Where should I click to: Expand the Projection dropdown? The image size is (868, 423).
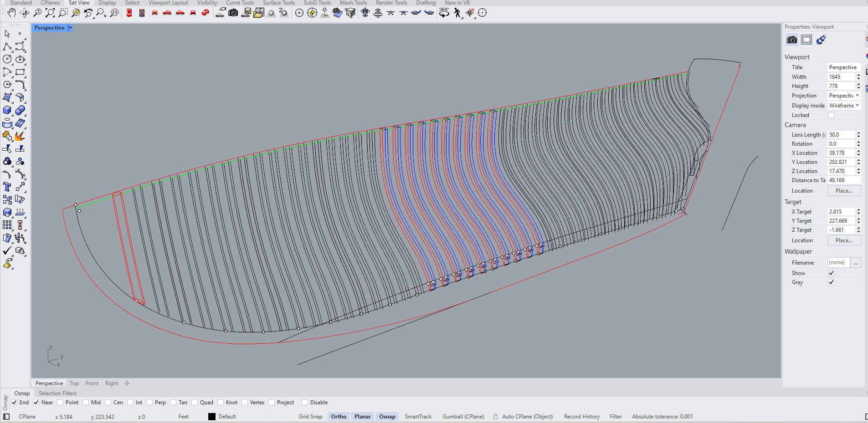[x=844, y=96]
